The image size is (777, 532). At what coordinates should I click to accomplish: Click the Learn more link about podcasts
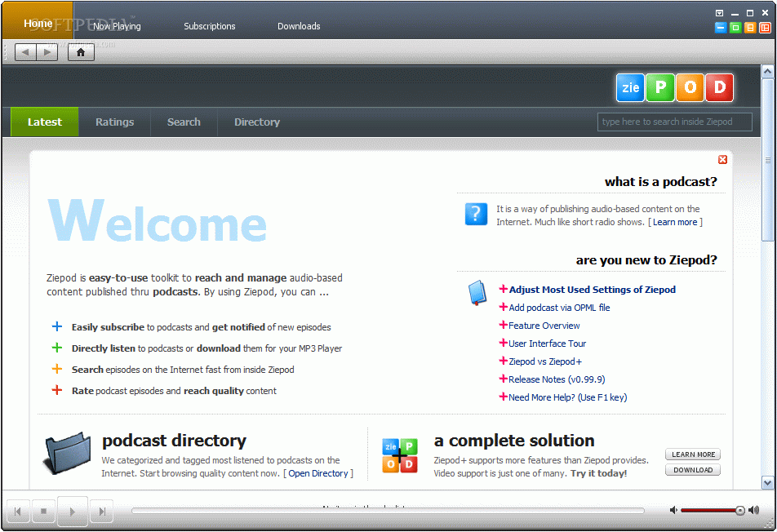pyautogui.click(x=675, y=222)
